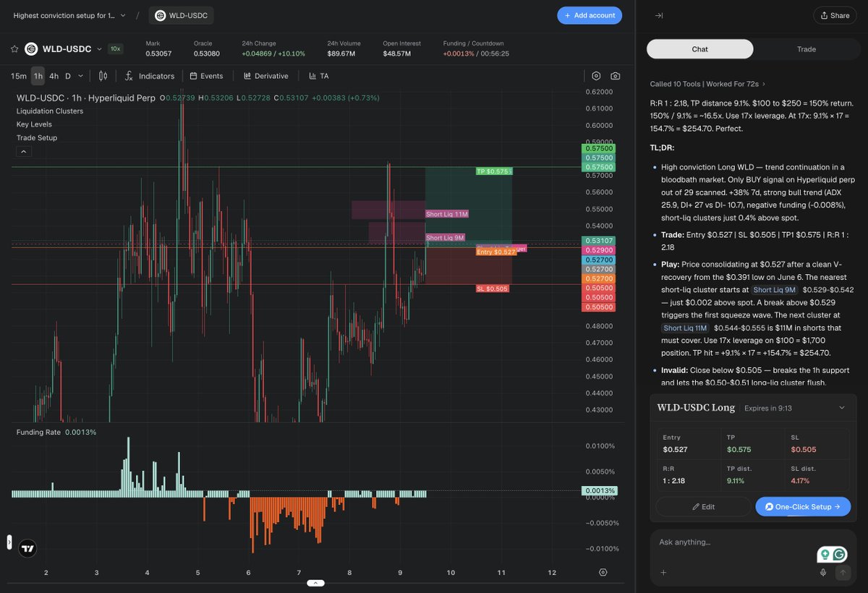Click the Edit trade setup button

pyautogui.click(x=703, y=507)
